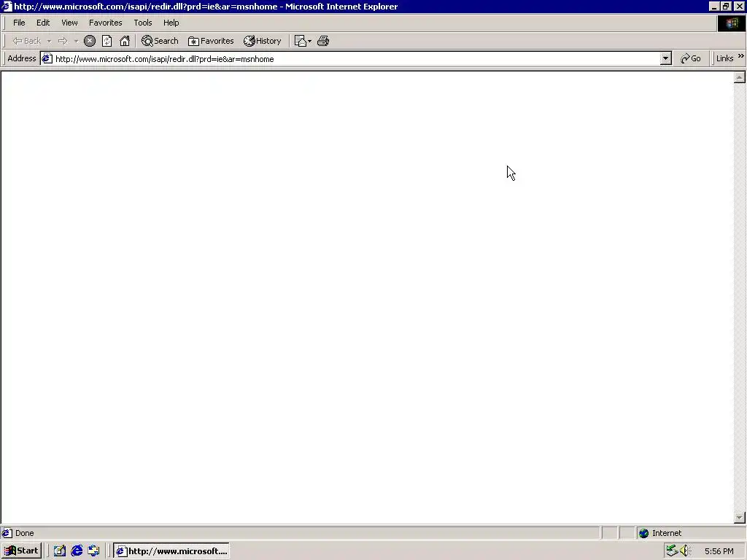Open the Help menu
This screenshot has height=560, width=747.
(171, 23)
